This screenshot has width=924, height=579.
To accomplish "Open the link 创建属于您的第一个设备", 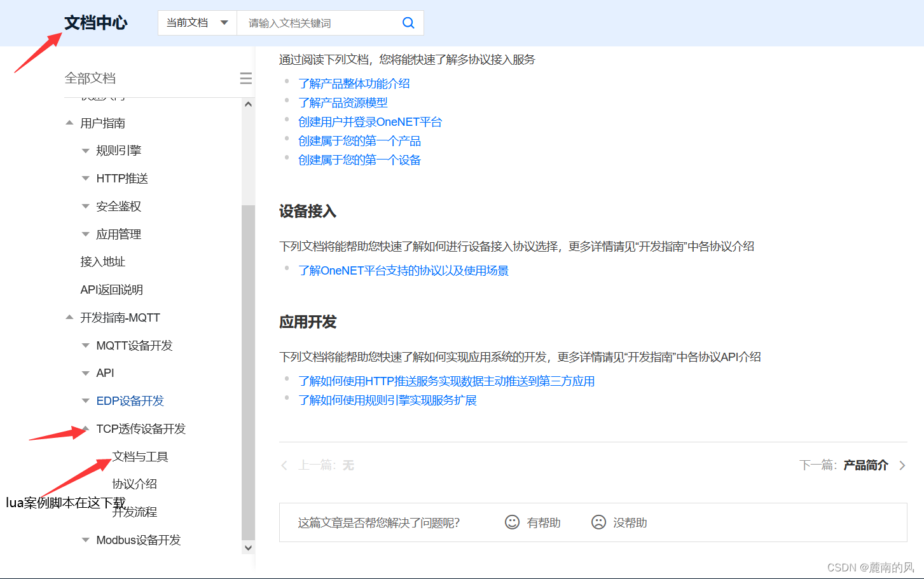I will 360,160.
